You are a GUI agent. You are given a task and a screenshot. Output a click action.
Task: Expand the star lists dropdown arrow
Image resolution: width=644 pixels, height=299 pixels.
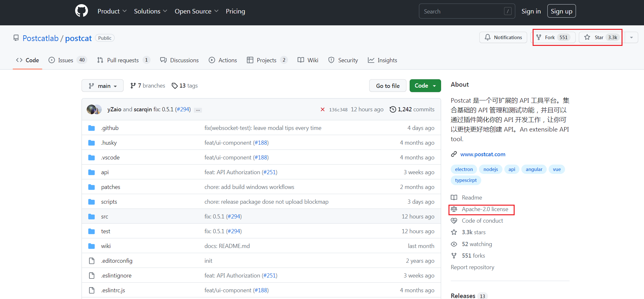point(631,38)
